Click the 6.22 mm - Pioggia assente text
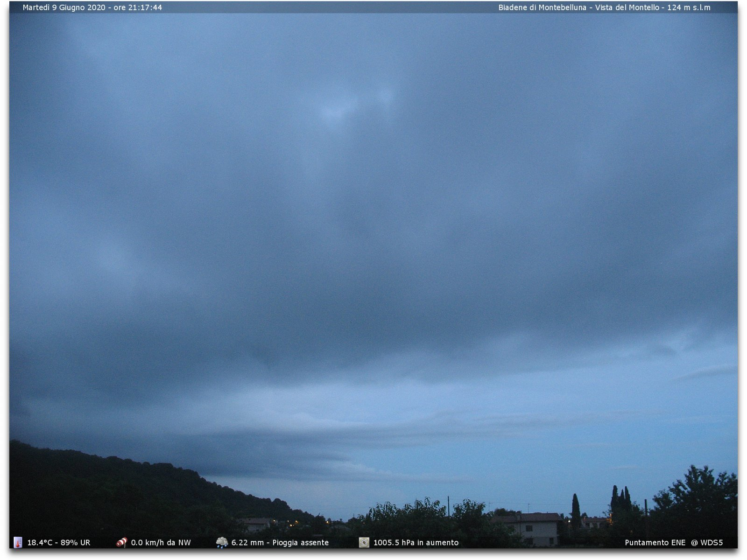The width and height of the screenshot is (747, 560). pyautogui.click(x=280, y=543)
